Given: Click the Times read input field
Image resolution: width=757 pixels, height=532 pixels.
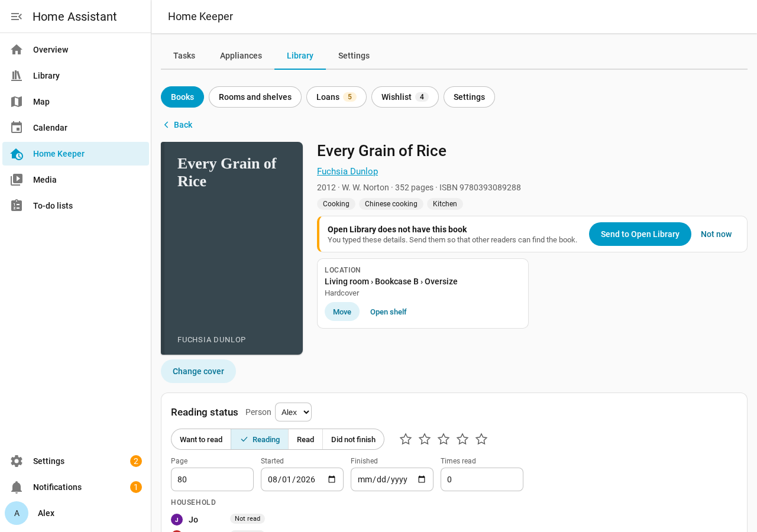Looking at the screenshot, I should [482, 479].
